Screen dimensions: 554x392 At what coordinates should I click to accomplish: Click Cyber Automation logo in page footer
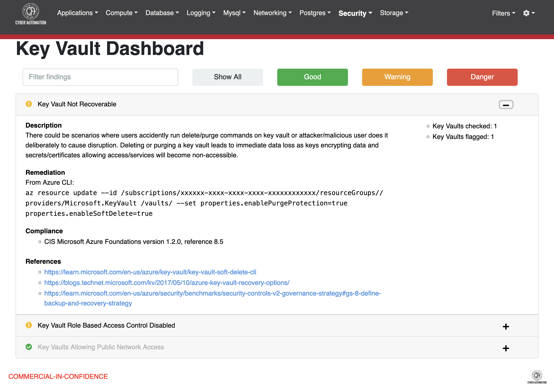pyautogui.click(x=537, y=377)
